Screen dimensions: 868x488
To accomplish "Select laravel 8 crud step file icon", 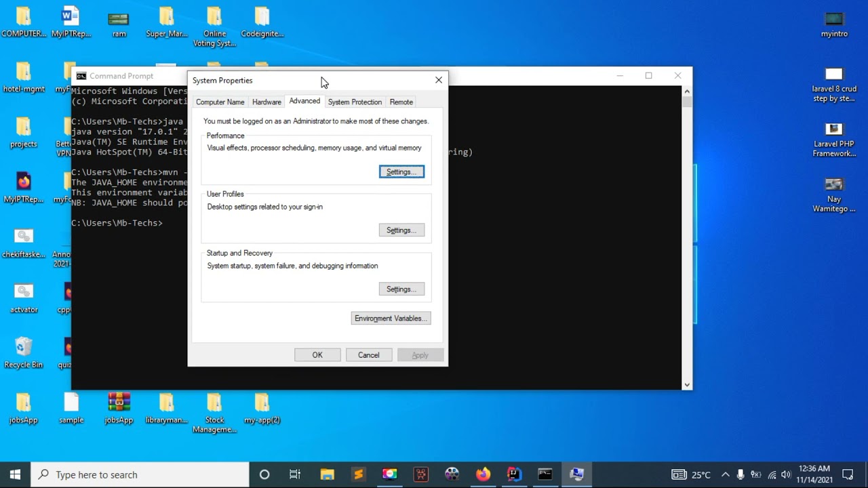I will point(834,84).
